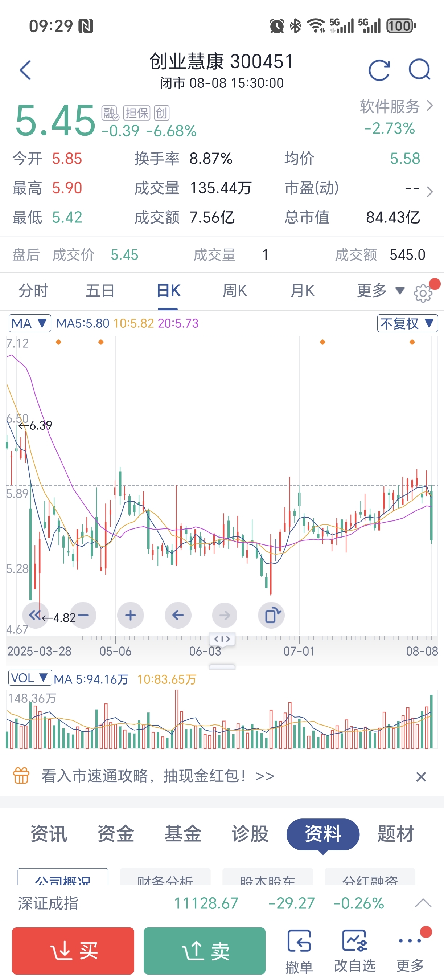Tap the red 买 buy button
Viewport: 444px width, 980px height.
(73, 951)
